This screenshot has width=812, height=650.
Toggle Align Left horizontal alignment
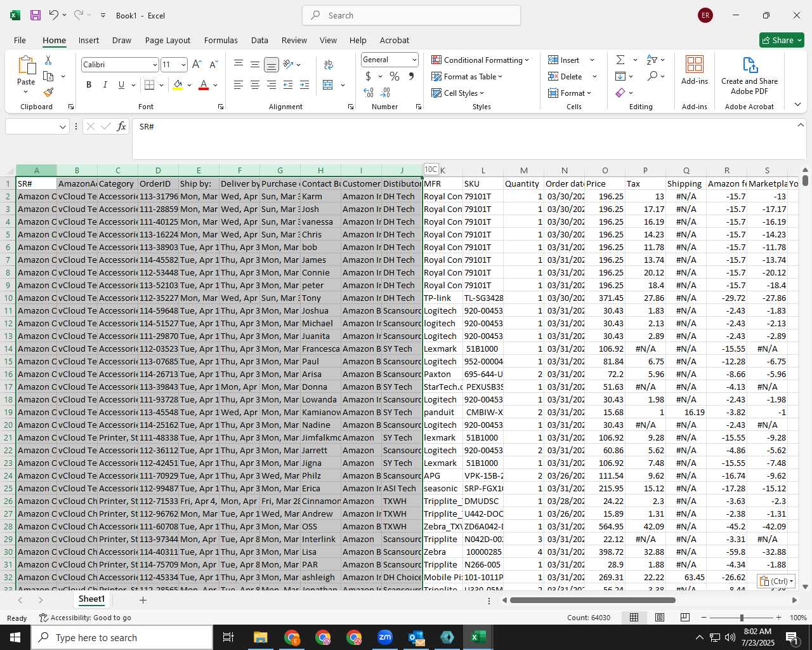(239, 84)
